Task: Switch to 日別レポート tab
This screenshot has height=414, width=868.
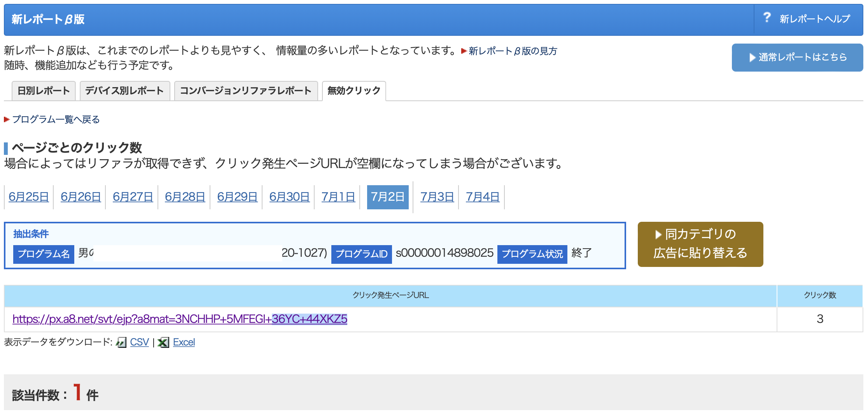Action: (x=44, y=91)
